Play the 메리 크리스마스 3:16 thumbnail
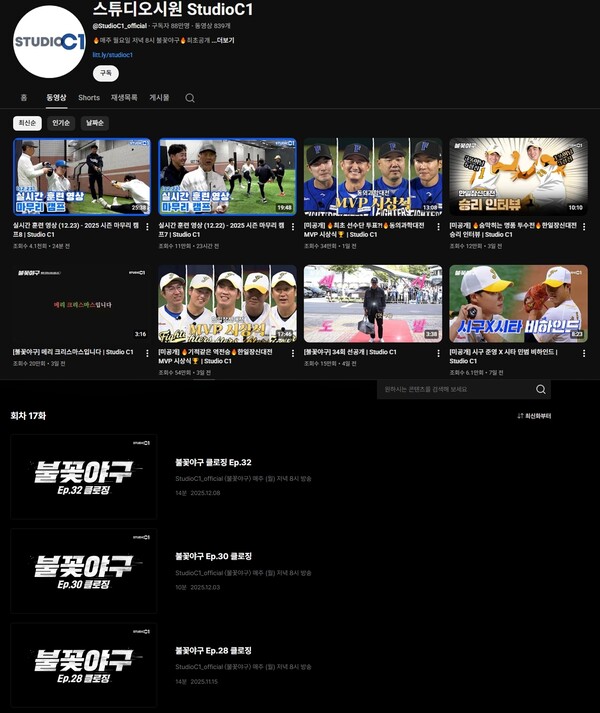 [x=82, y=304]
